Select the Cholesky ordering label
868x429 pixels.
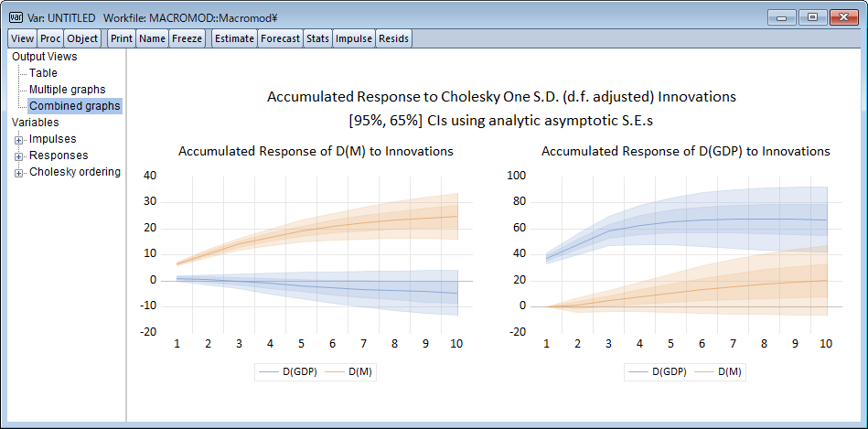(x=75, y=172)
